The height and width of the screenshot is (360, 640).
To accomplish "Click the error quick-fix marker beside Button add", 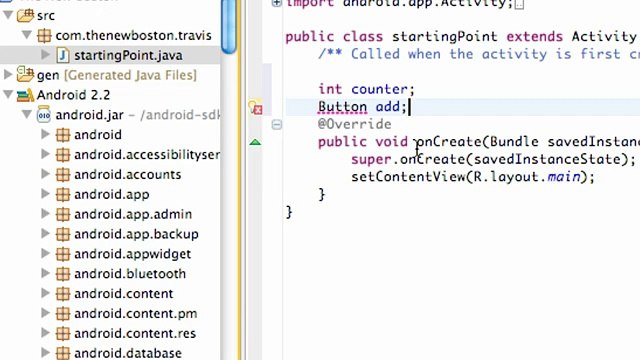I will [256, 107].
